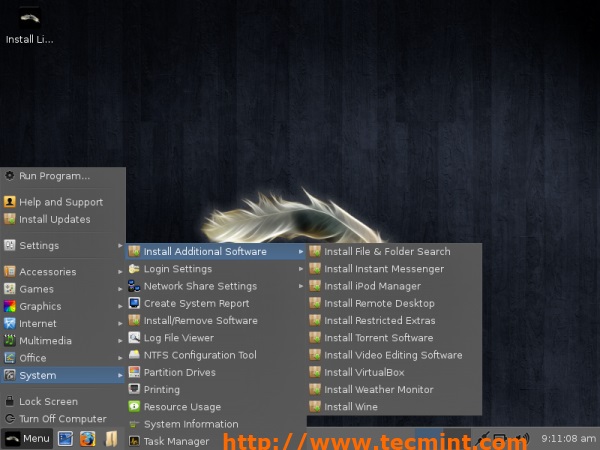Image resolution: width=600 pixels, height=450 pixels.
Task: Click the volume speaker tray icon
Action: [522, 439]
